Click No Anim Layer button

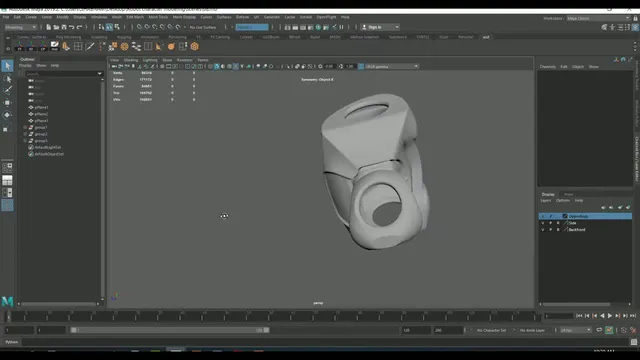(x=532, y=330)
